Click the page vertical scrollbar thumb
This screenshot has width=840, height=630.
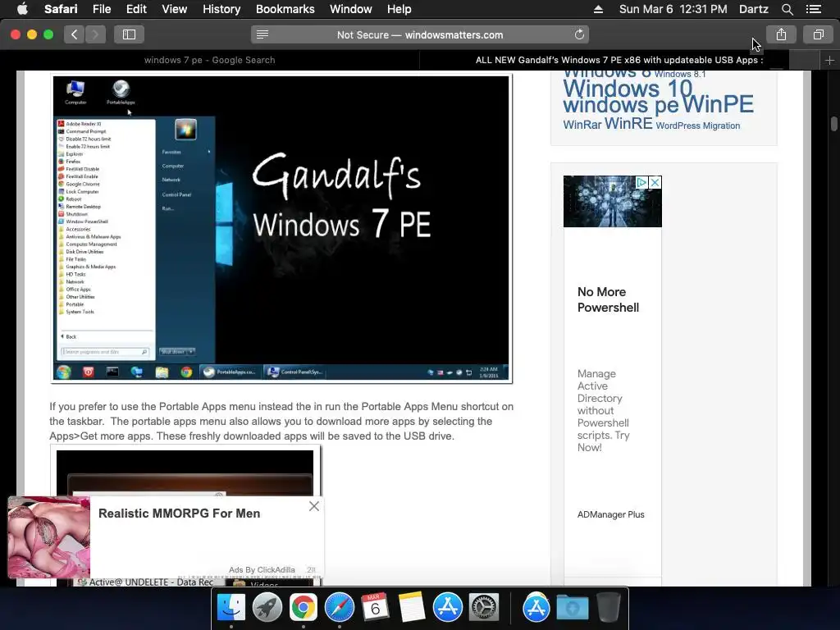coord(834,123)
